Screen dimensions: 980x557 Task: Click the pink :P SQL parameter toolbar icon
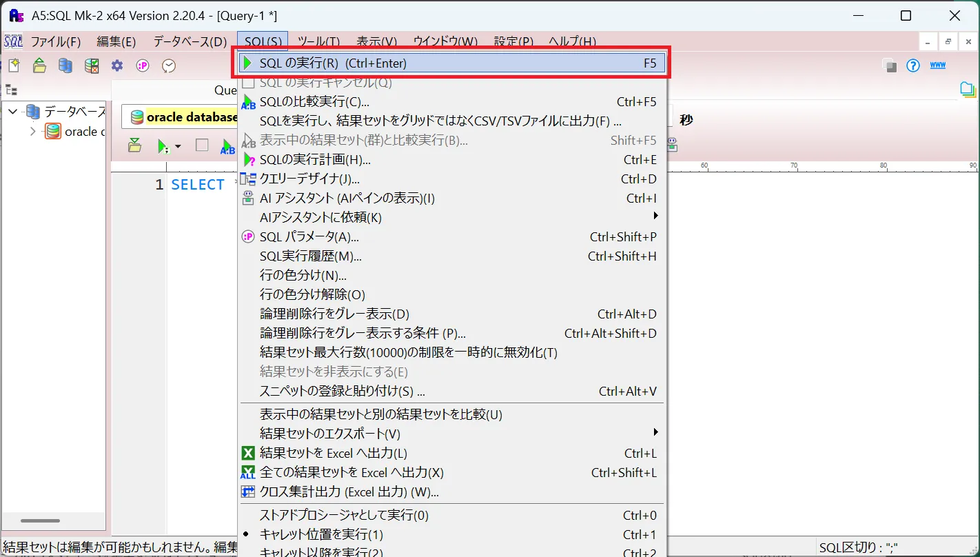click(x=143, y=65)
